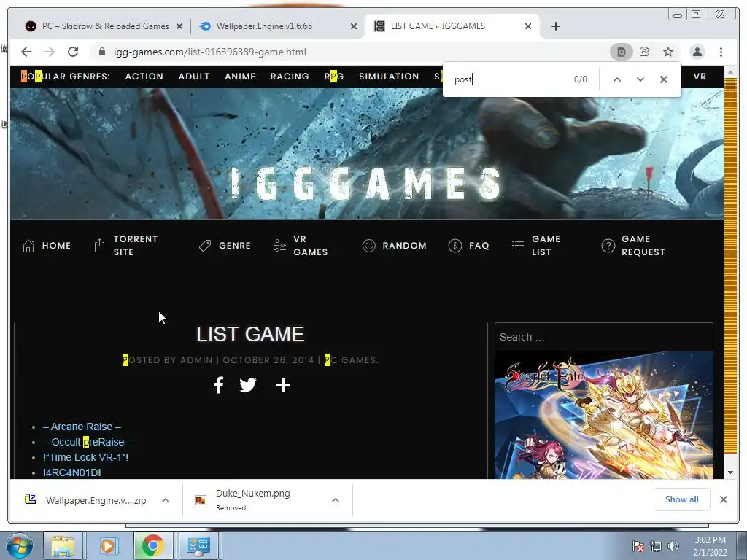Reload the current page
The image size is (747, 560).
pyautogui.click(x=73, y=52)
